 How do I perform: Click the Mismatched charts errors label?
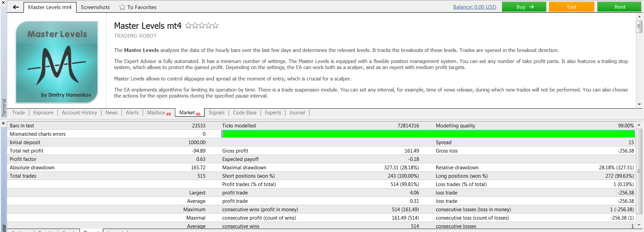tap(38, 134)
